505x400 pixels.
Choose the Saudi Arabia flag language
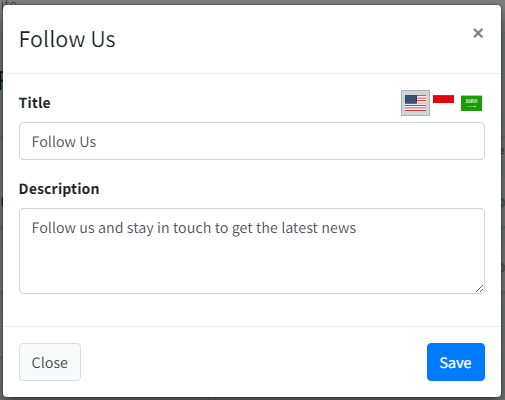[471, 103]
